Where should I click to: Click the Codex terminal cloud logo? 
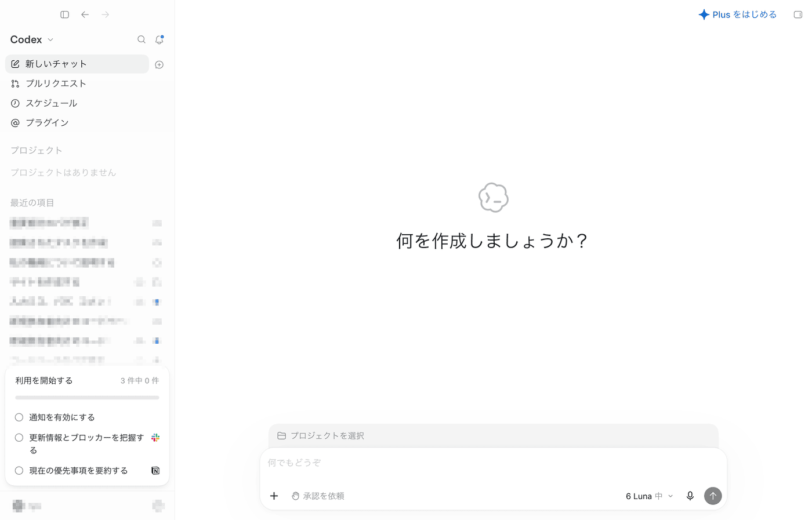pyautogui.click(x=494, y=198)
